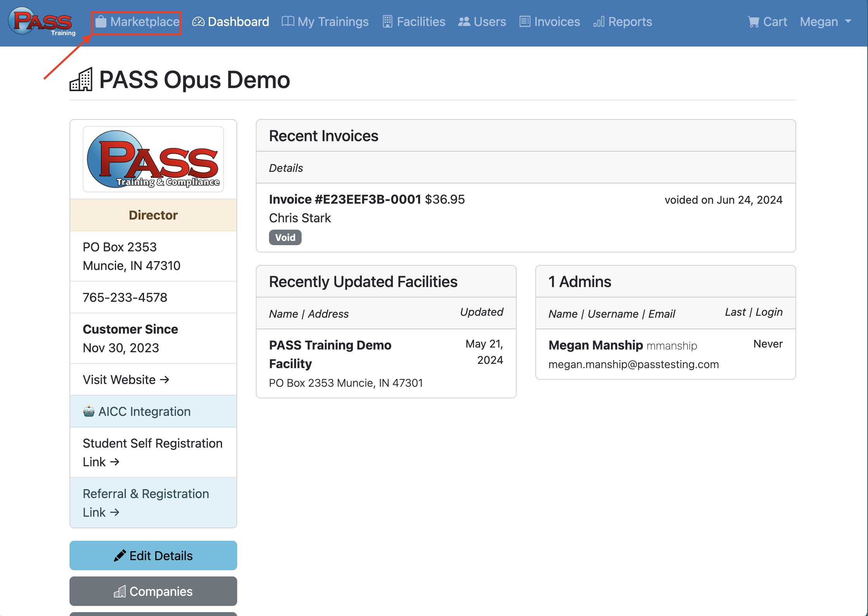Open Invoice #E23EEF3B-0001
The width and height of the screenshot is (868, 616).
[345, 199]
